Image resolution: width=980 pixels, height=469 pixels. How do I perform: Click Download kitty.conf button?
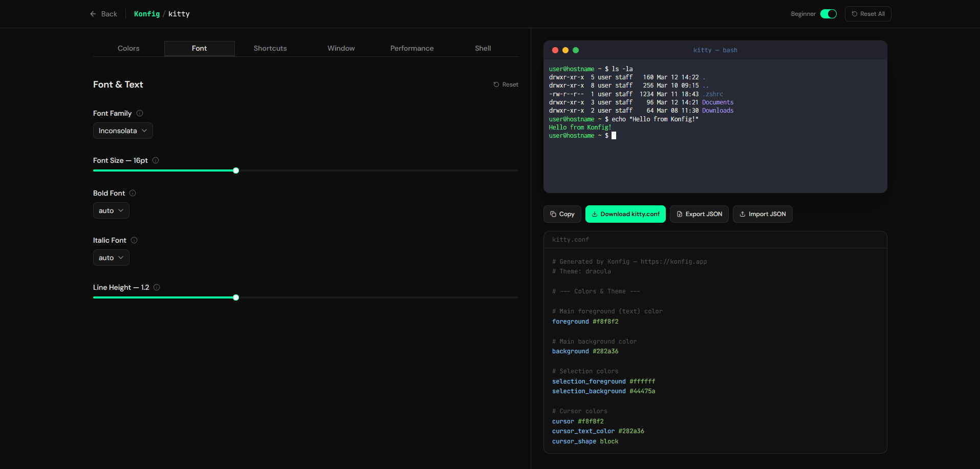625,214
